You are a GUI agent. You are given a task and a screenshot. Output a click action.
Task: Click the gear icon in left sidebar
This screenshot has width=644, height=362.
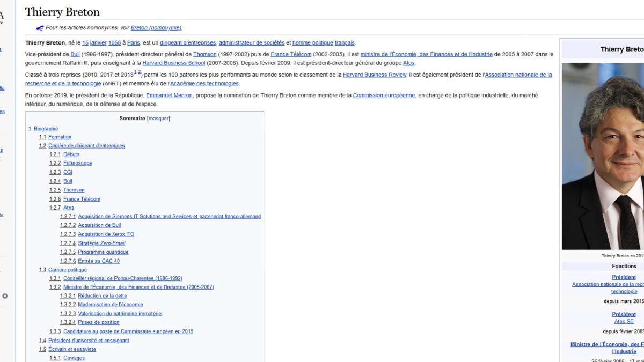tap(5, 296)
